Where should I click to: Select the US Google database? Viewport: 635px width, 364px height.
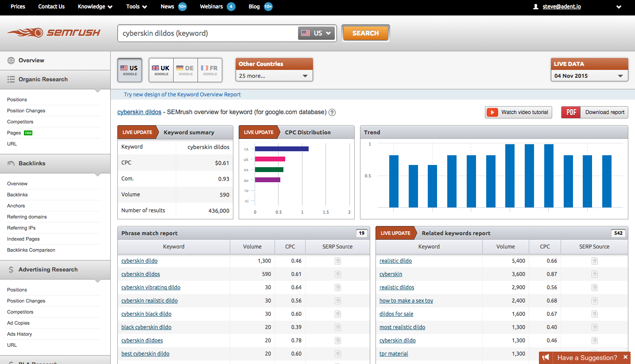click(x=130, y=70)
